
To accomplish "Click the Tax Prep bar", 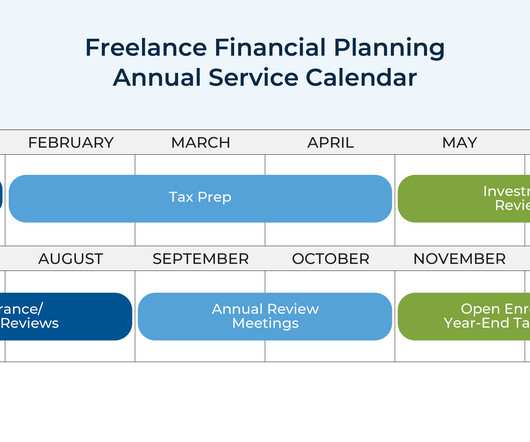I will [200, 199].
